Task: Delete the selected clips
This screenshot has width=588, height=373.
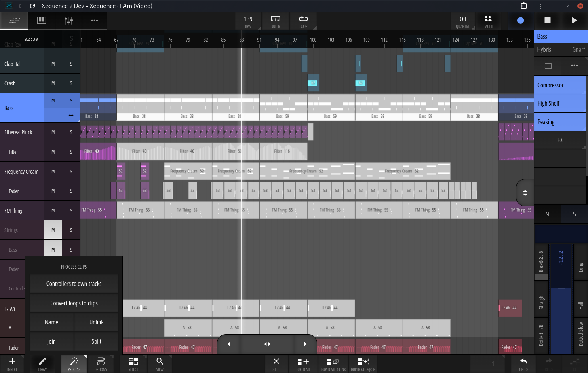Action: (276, 364)
